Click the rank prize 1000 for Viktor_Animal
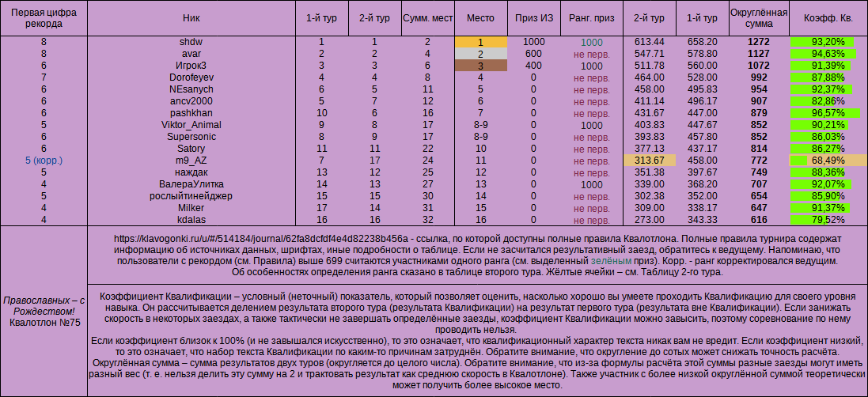This screenshot has width=868, height=397. 592,125
